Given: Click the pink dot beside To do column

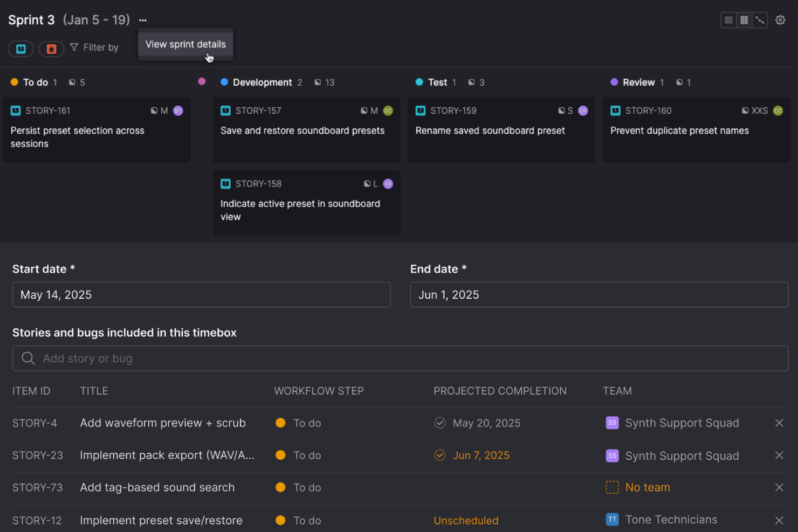Looking at the screenshot, I should pos(202,81).
